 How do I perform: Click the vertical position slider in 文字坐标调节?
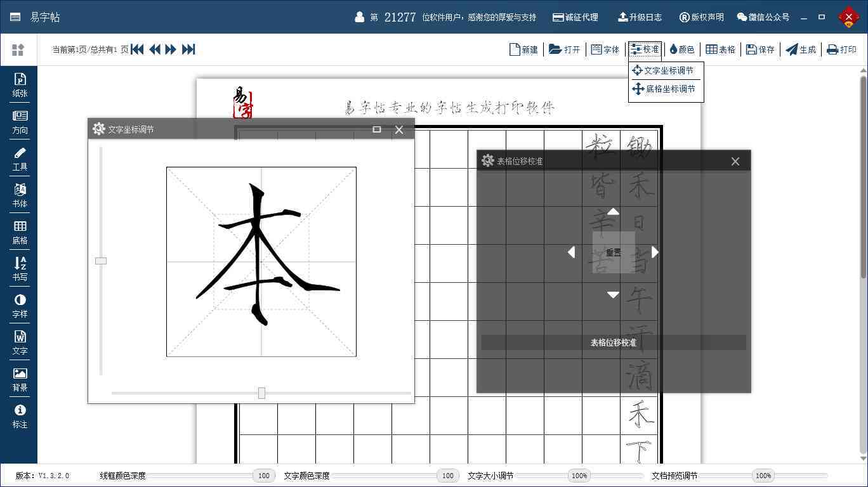click(101, 261)
